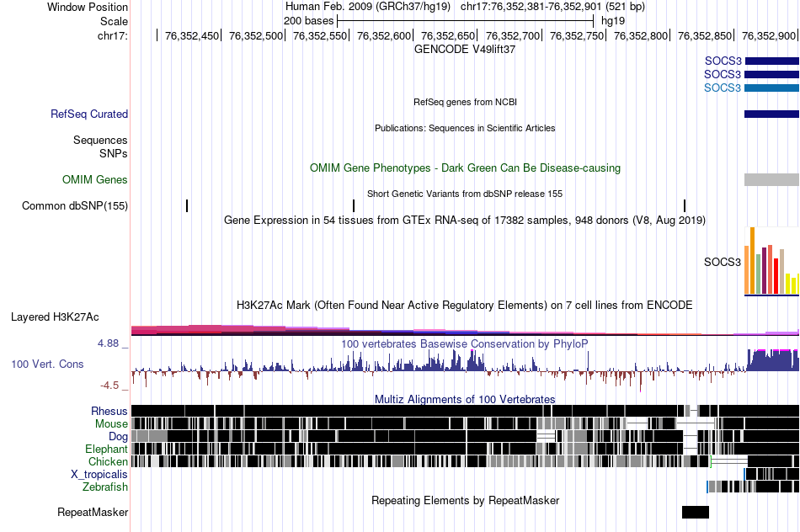This screenshot has height=532, width=800.
Task: Select the Human Feb. 2009 (GRCh37/hg19) assembly text
Action: click(x=368, y=7)
